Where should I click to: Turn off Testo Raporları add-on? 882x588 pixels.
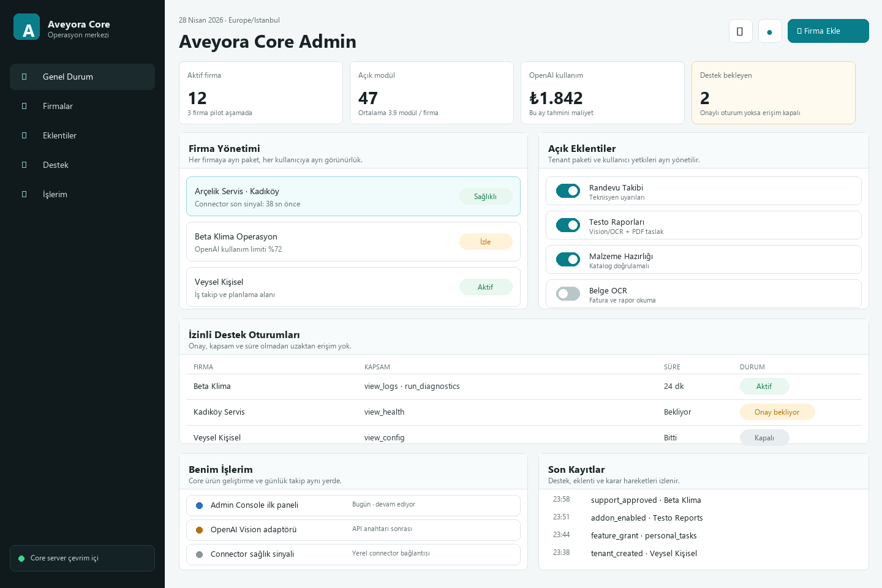coord(568,225)
